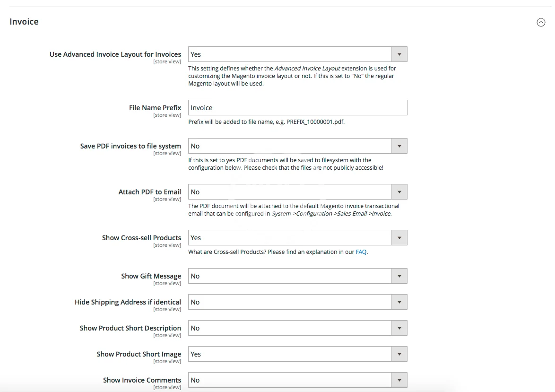Viewport: 555px width, 392px height.
Task: Click arrow icon of Show Product Short Image
Action: click(x=399, y=354)
